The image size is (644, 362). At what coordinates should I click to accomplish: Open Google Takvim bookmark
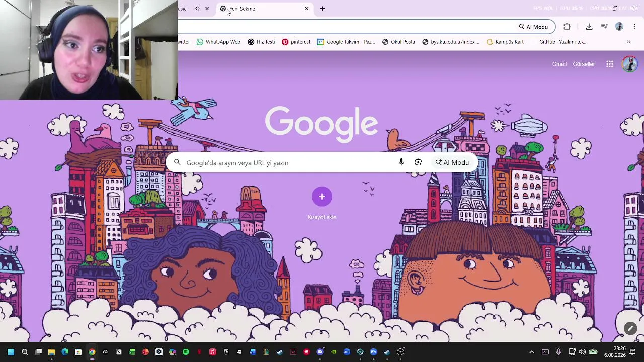(x=346, y=42)
